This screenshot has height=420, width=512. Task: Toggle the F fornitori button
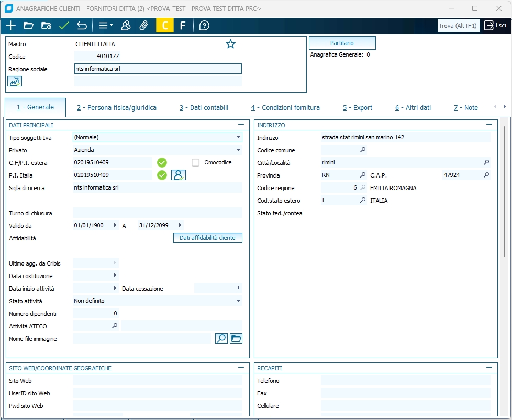click(183, 26)
